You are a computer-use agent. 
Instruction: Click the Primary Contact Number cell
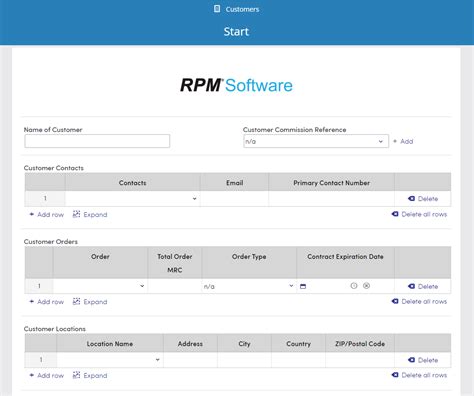(331, 199)
